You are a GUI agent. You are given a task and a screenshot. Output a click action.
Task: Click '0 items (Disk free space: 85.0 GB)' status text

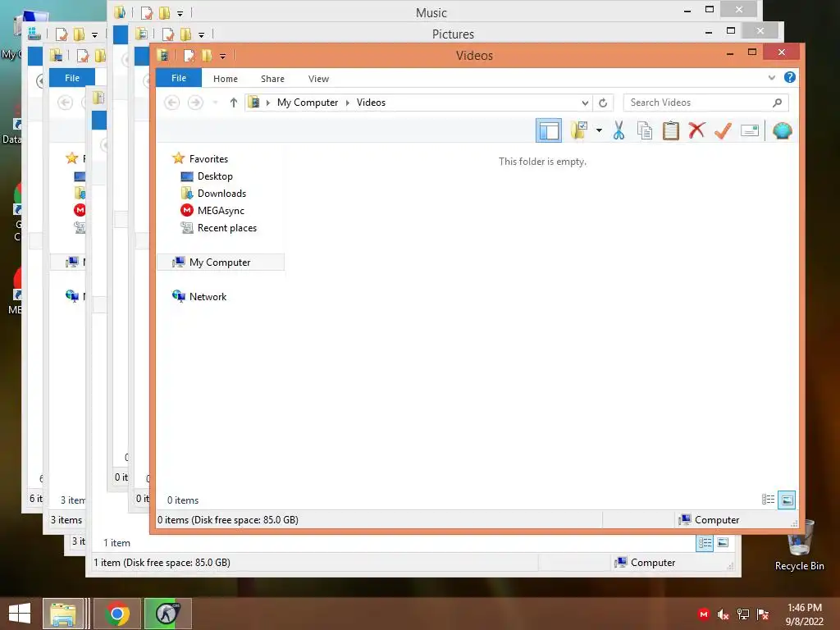[x=228, y=519]
